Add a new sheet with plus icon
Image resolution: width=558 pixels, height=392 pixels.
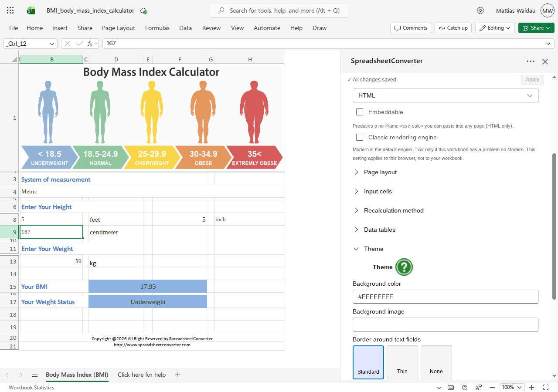click(177, 375)
